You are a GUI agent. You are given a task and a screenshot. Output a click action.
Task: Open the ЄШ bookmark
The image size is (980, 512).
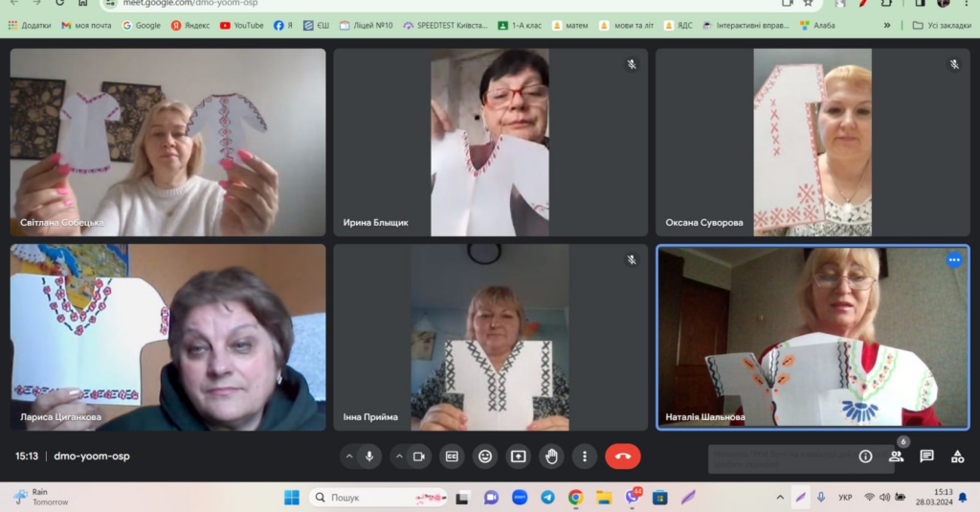[316, 26]
